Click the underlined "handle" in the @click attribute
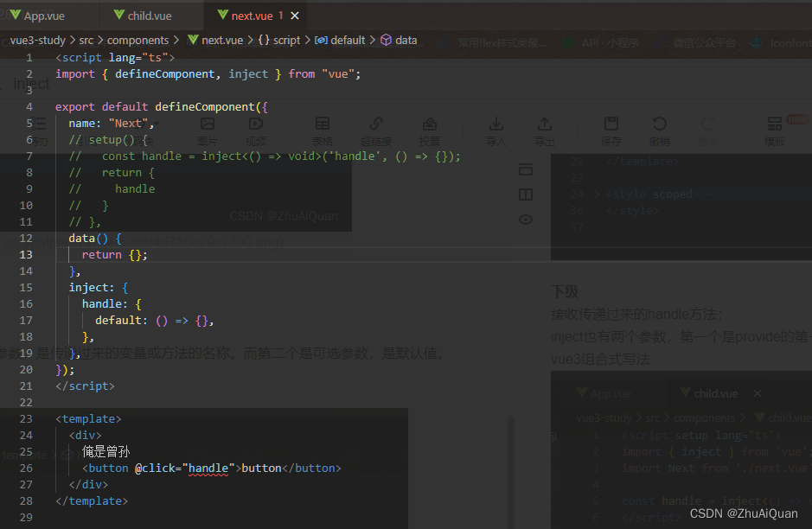 [x=208, y=468]
